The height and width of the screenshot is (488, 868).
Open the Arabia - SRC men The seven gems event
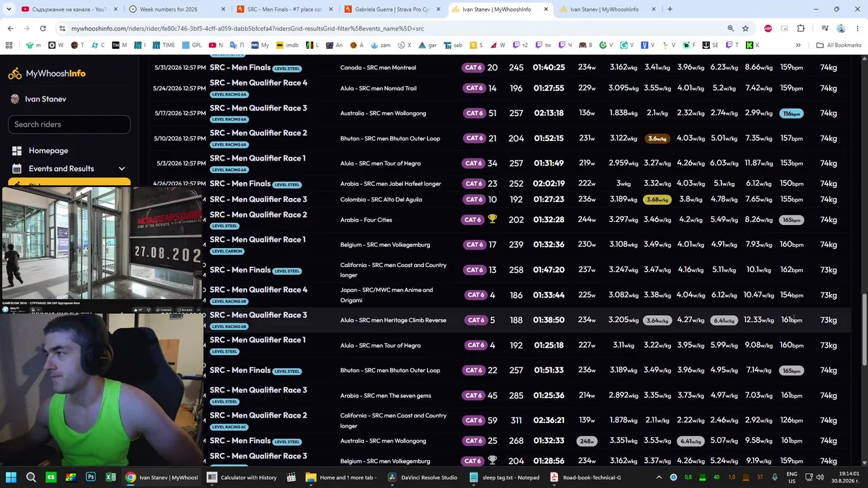(x=387, y=395)
